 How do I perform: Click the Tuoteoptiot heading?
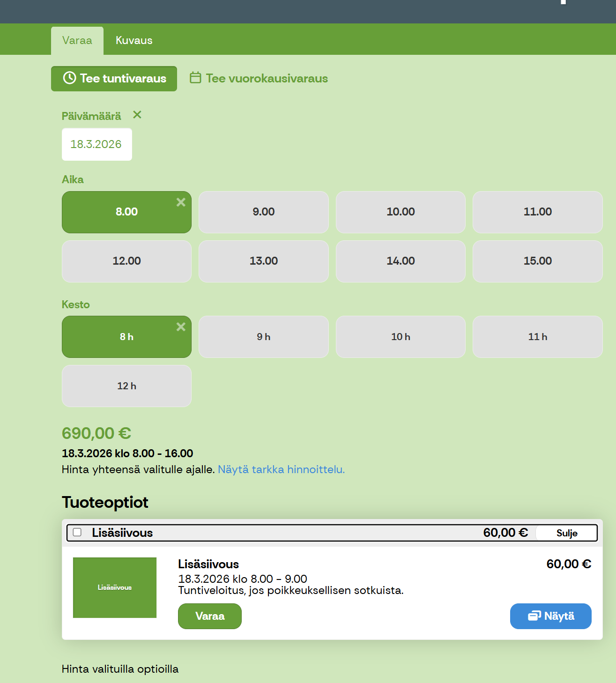point(105,502)
